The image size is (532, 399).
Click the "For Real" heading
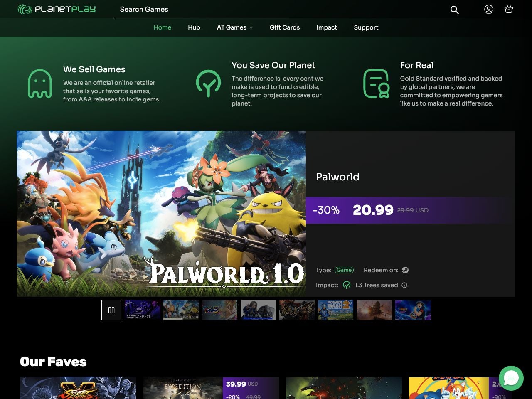pyautogui.click(x=417, y=65)
